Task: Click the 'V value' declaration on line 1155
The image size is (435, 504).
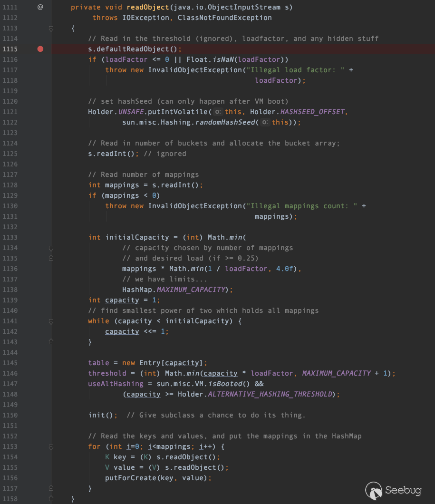Action: (x=120, y=467)
